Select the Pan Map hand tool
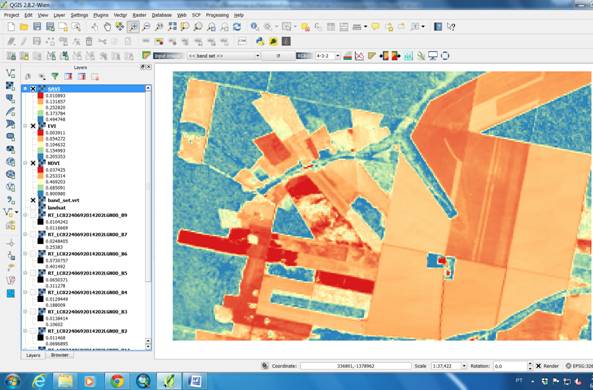Viewport: 593px width, 390px height. coord(107,27)
